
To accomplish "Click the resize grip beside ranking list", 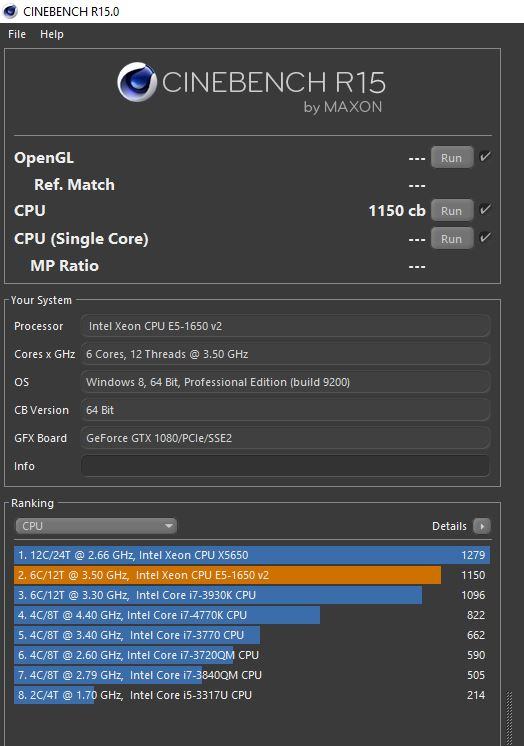I will click(509, 718).
